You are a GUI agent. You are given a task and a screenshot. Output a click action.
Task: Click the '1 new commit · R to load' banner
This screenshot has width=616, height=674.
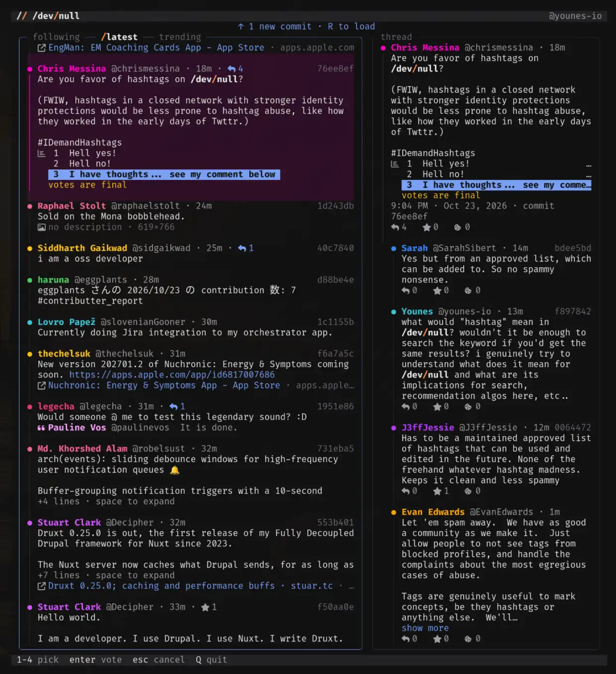(x=306, y=26)
